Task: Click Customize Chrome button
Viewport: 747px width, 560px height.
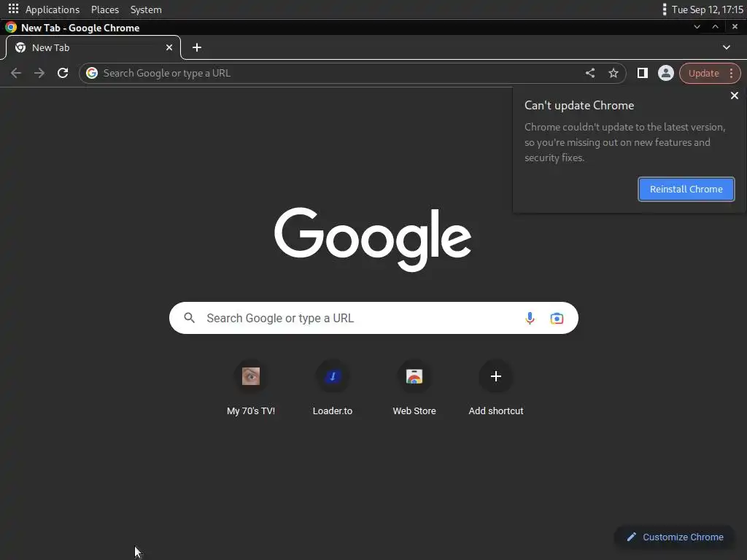Action: click(x=675, y=537)
